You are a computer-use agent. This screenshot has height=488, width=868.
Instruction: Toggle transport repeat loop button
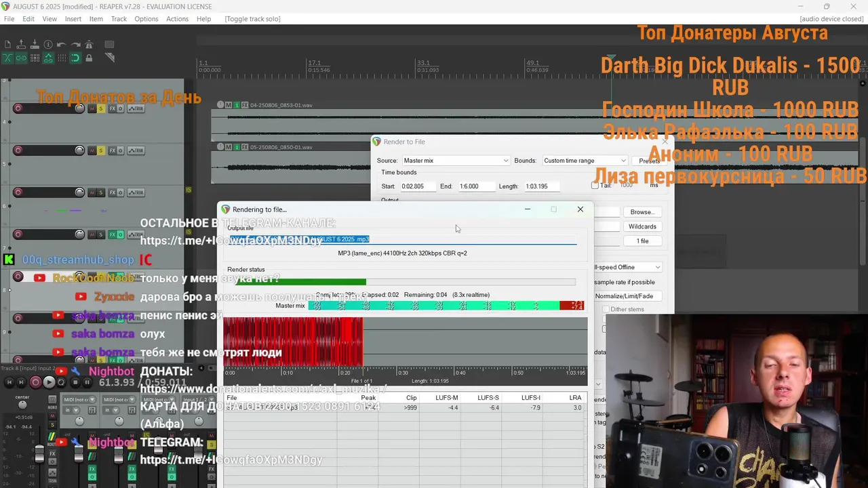[x=62, y=382]
